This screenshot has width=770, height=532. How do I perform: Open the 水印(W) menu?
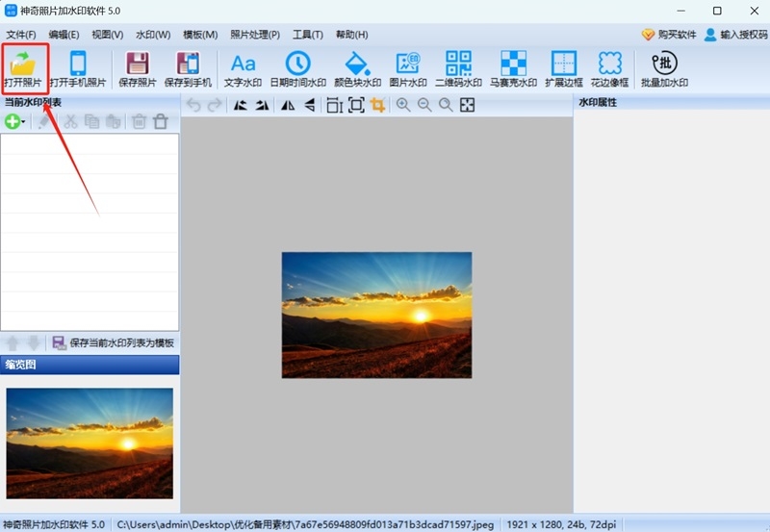tap(153, 35)
